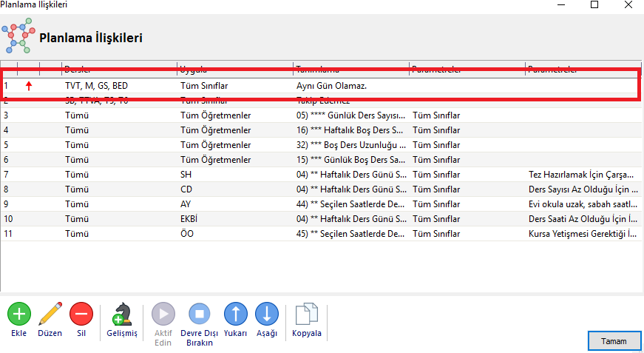Click CD teacher cell in row 8
Viewport: 644px width, 353px height.
click(186, 189)
